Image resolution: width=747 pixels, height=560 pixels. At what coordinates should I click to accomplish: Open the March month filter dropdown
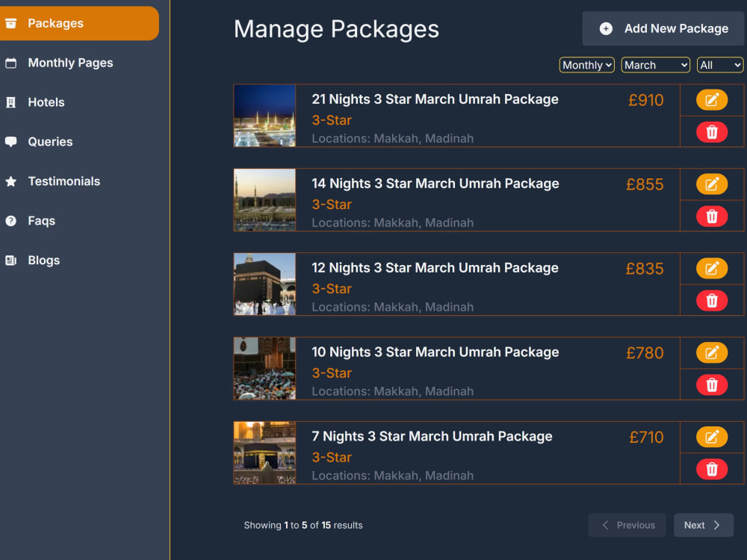(655, 65)
